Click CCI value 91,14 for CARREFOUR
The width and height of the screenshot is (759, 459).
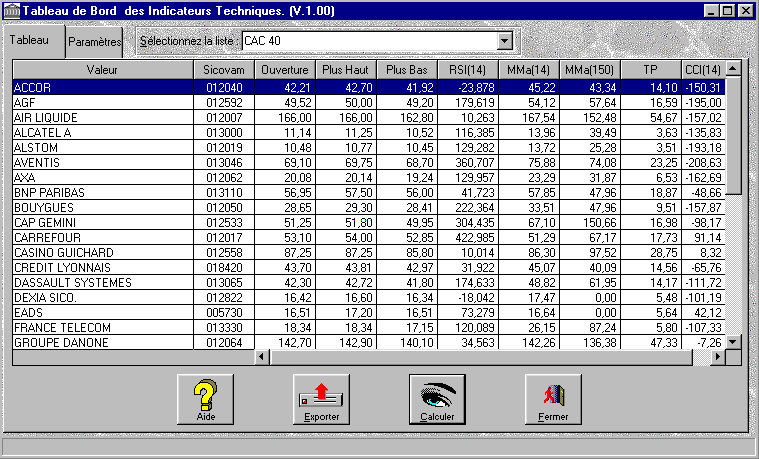(x=709, y=238)
